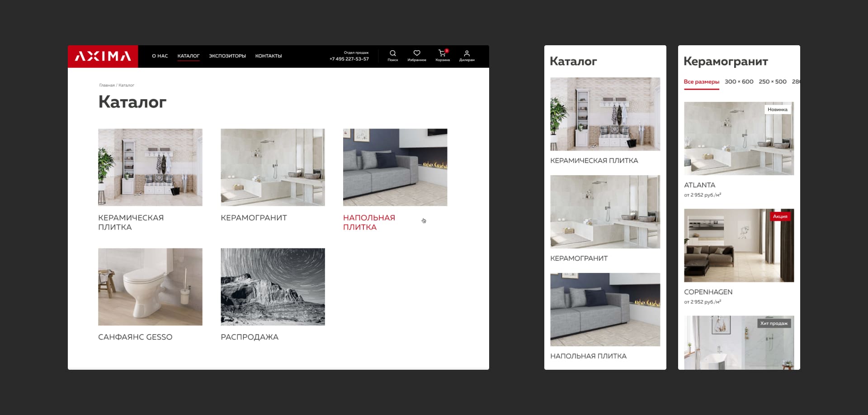Click the dealers user icon

point(467,54)
